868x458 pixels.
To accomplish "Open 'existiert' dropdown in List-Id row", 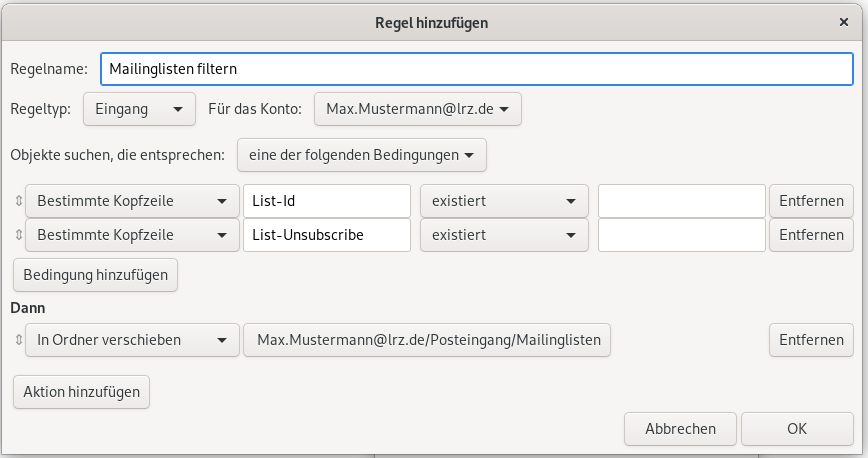I will [x=503, y=201].
